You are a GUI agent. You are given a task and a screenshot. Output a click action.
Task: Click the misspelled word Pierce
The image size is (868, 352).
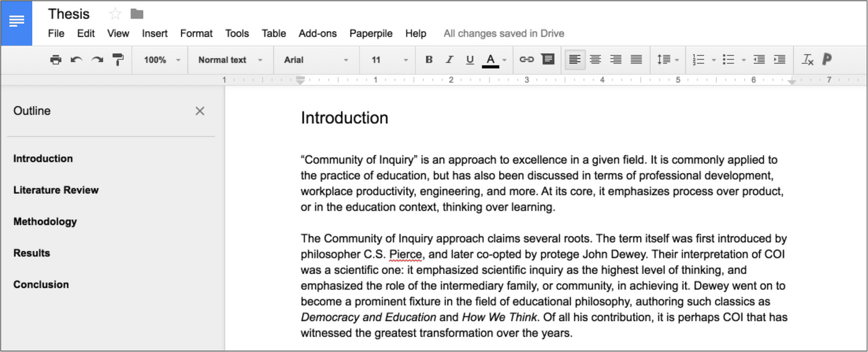(406, 254)
